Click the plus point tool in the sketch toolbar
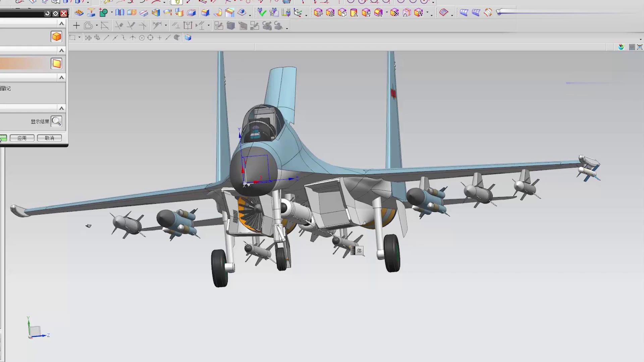The width and height of the screenshot is (644, 362). 76,26
